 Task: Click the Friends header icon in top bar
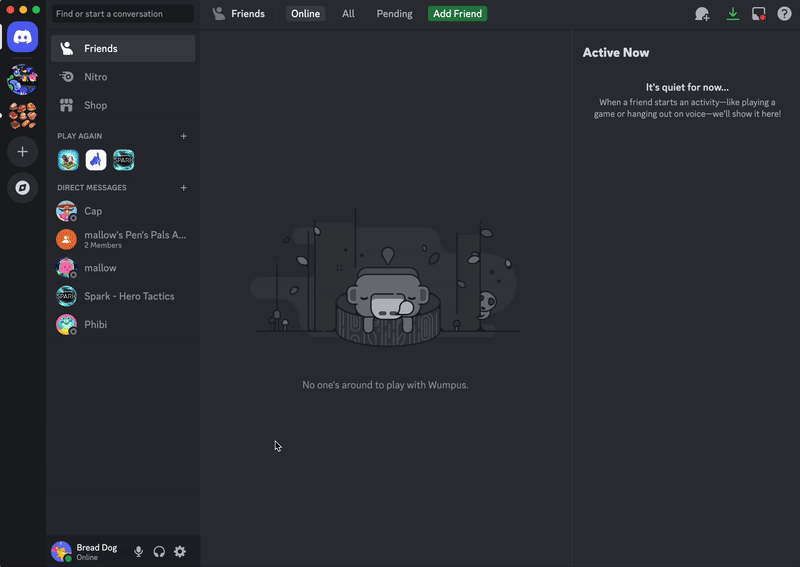(x=219, y=14)
